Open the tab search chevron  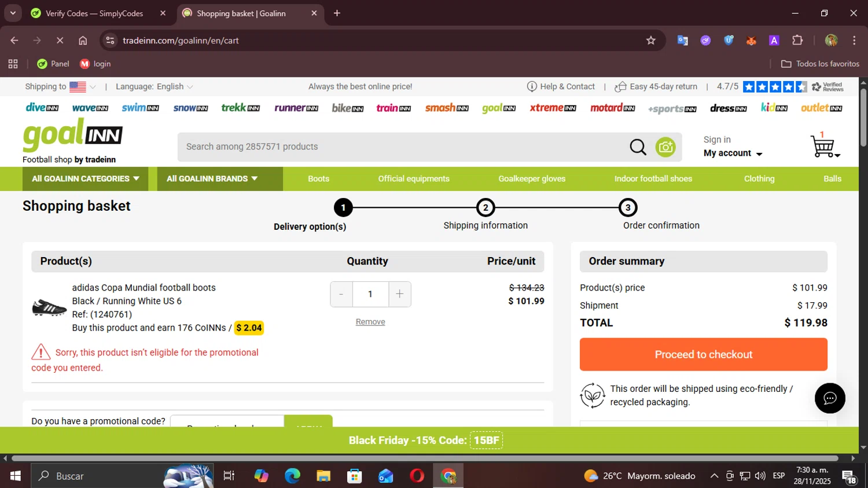tap(13, 13)
